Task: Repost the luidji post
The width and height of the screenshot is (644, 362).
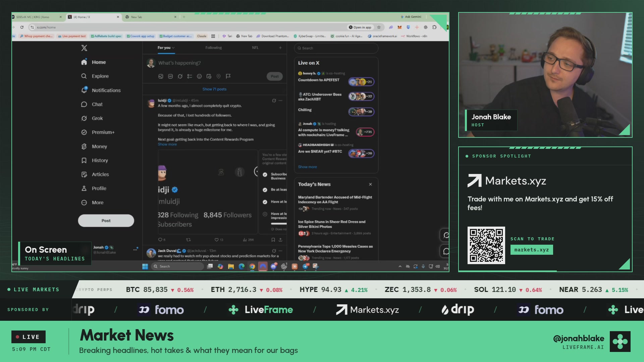Action: coord(189,240)
